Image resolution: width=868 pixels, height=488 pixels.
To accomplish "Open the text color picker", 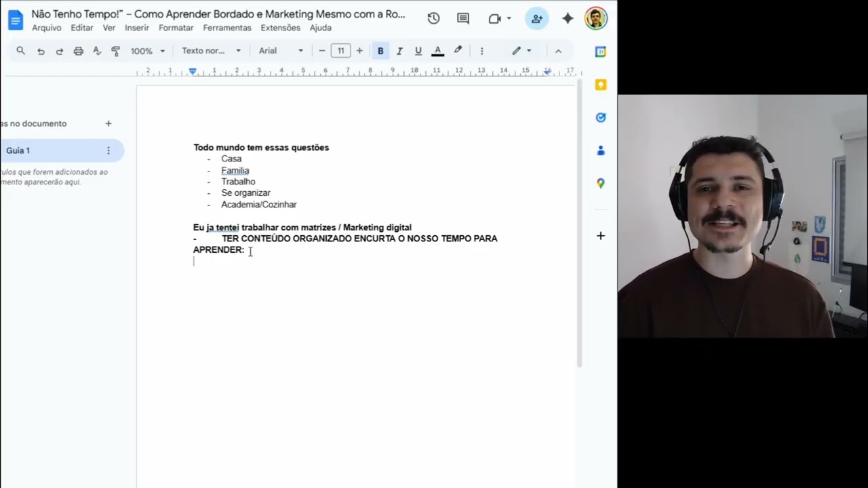I will tap(437, 51).
